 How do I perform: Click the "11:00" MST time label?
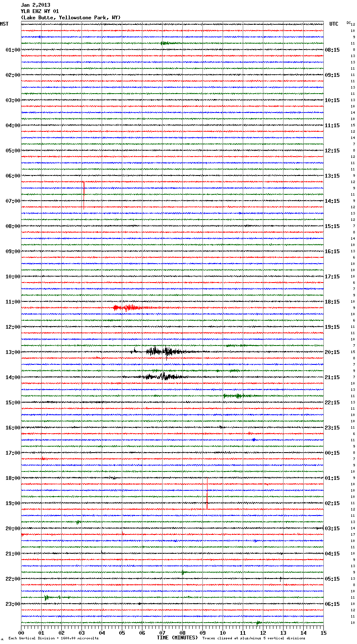click(13, 302)
